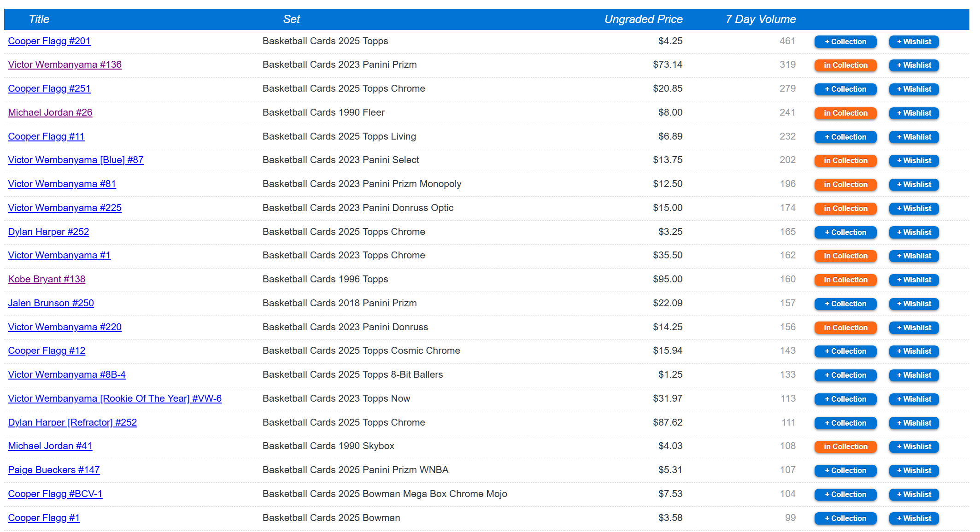Open the Victor Wembanyama #1 link
Viewport: 980px width, 532px height.
tap(59, 255)
